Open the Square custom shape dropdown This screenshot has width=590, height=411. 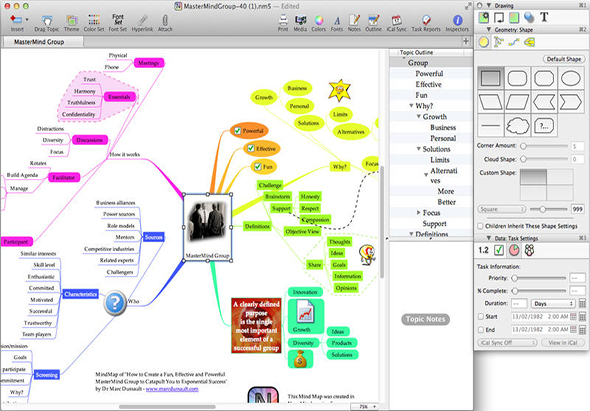[502, 209]
